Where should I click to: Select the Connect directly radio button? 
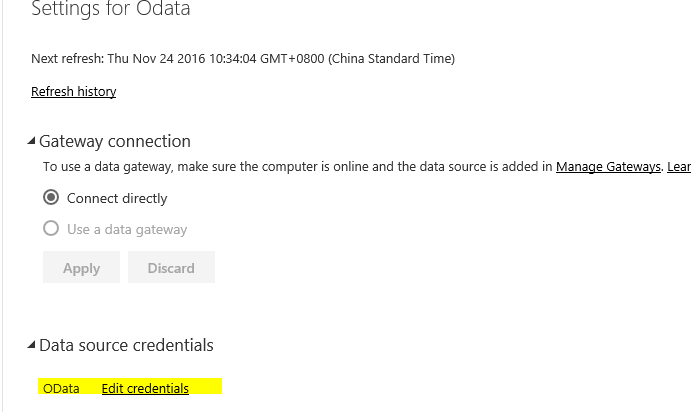coord(51,197)
